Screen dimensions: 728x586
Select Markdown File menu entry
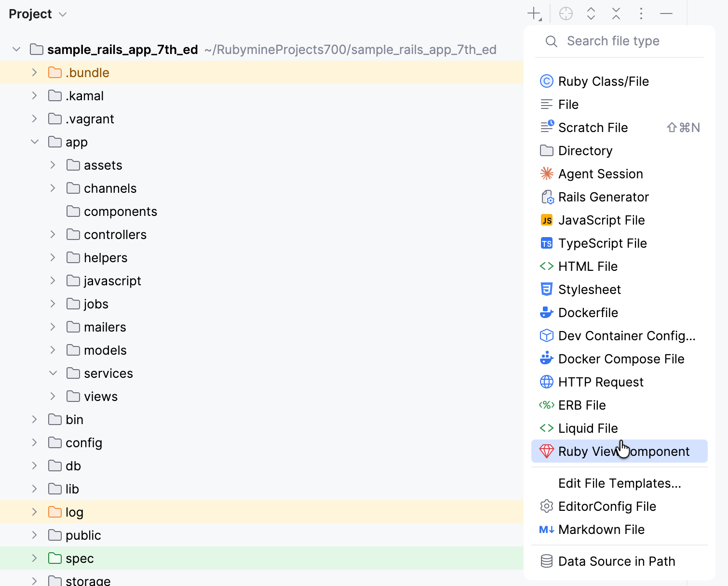point(620,529)
